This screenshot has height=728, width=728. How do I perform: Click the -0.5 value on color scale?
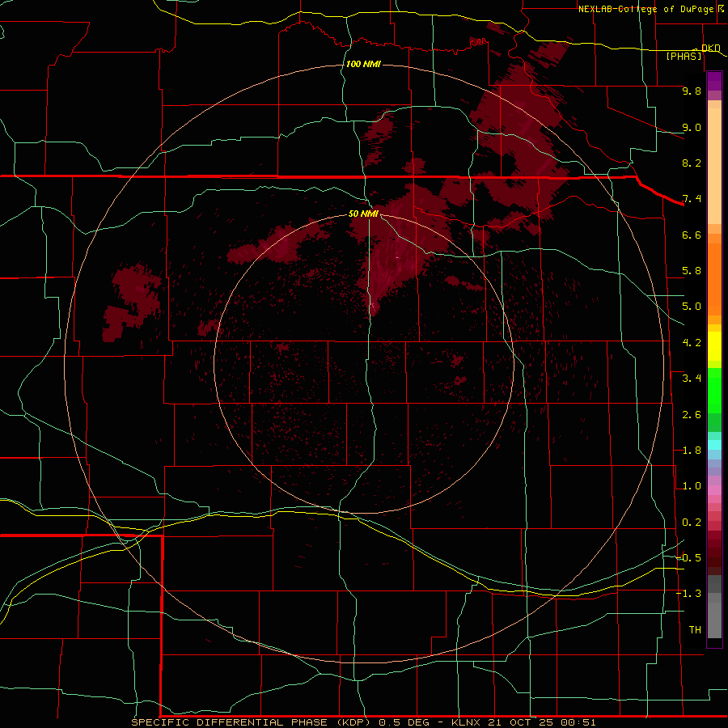[689, 558]
